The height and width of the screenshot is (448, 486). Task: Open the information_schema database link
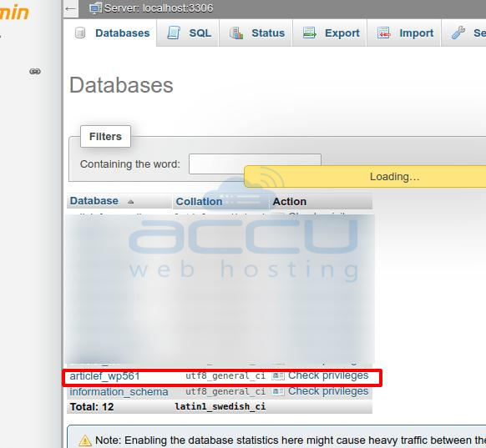point(119,392)
